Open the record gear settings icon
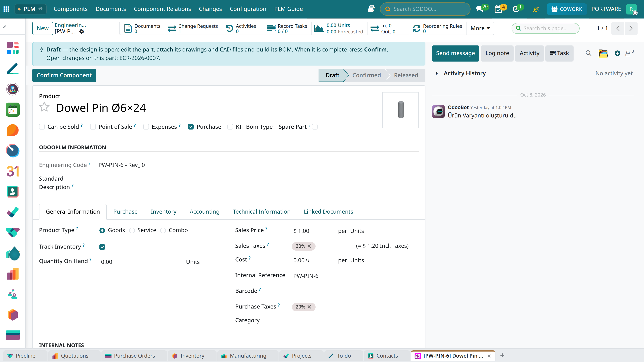 82,32
